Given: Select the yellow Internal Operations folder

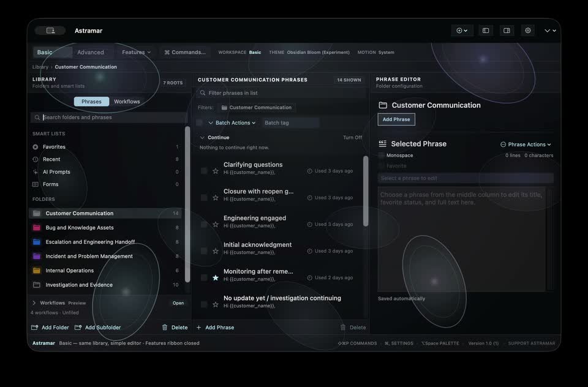Looking at the screenshot, I should coord(105,271).
